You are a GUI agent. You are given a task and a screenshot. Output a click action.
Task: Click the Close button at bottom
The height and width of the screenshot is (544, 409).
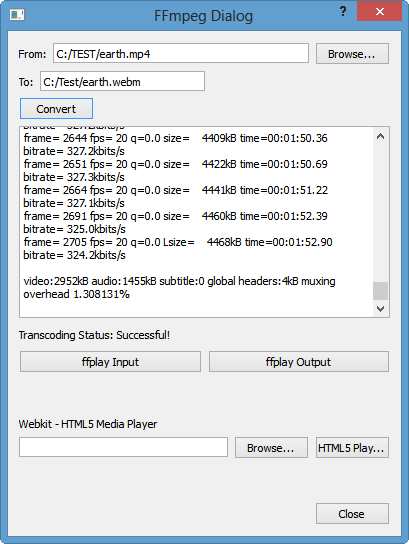click(352, 514)
